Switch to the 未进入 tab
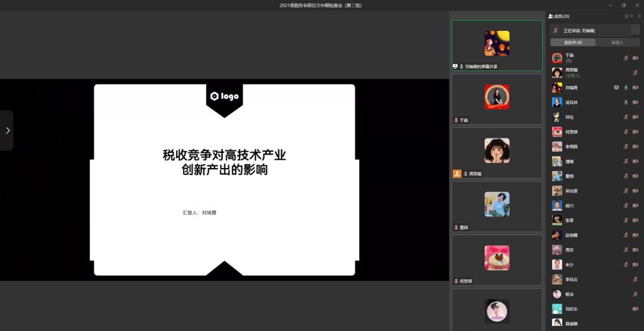 click(617, 42)
